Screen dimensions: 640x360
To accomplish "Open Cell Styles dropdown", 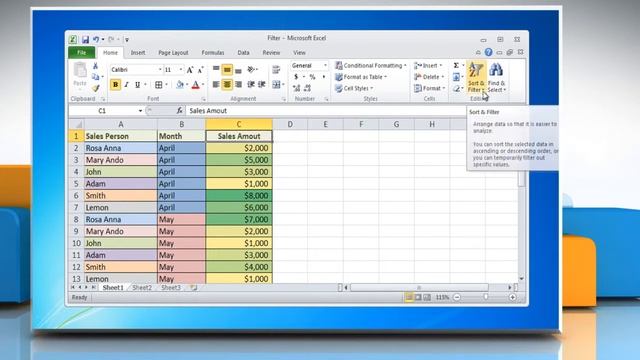I will coord(354,88).
